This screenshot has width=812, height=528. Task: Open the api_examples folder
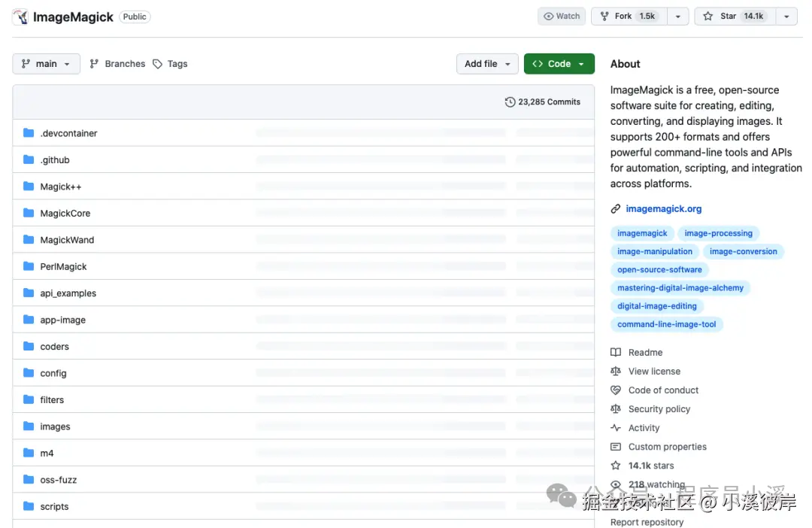[x=68, y=293]
